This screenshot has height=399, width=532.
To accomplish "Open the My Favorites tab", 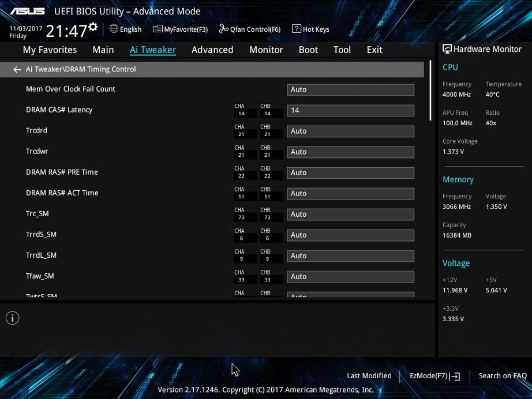I will 50,50.
